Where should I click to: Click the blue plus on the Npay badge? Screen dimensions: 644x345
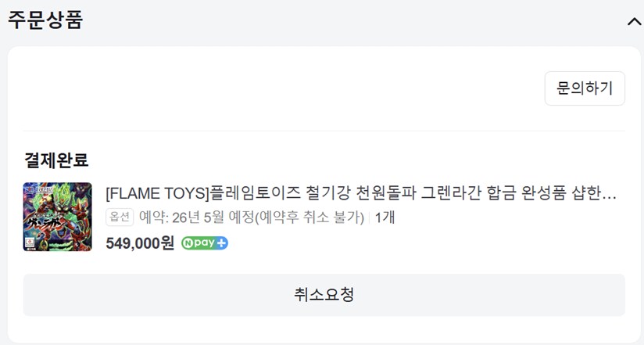pos(222,243)
